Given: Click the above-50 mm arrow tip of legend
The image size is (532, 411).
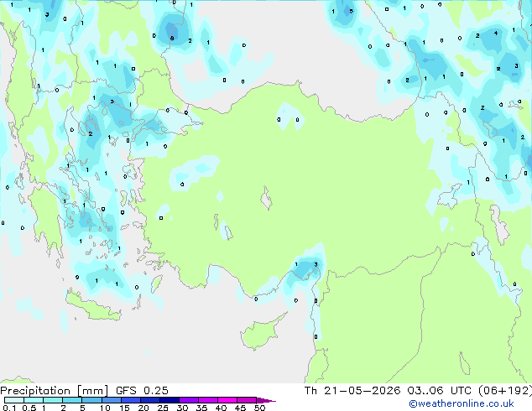Looking at the screenshot, I should coord(266,400).
